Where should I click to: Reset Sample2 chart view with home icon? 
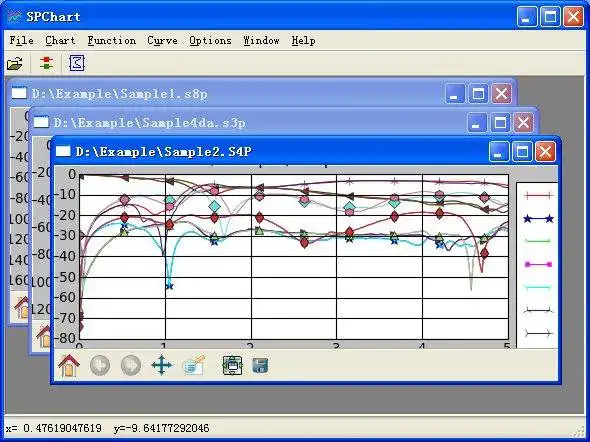click(69, 365)
